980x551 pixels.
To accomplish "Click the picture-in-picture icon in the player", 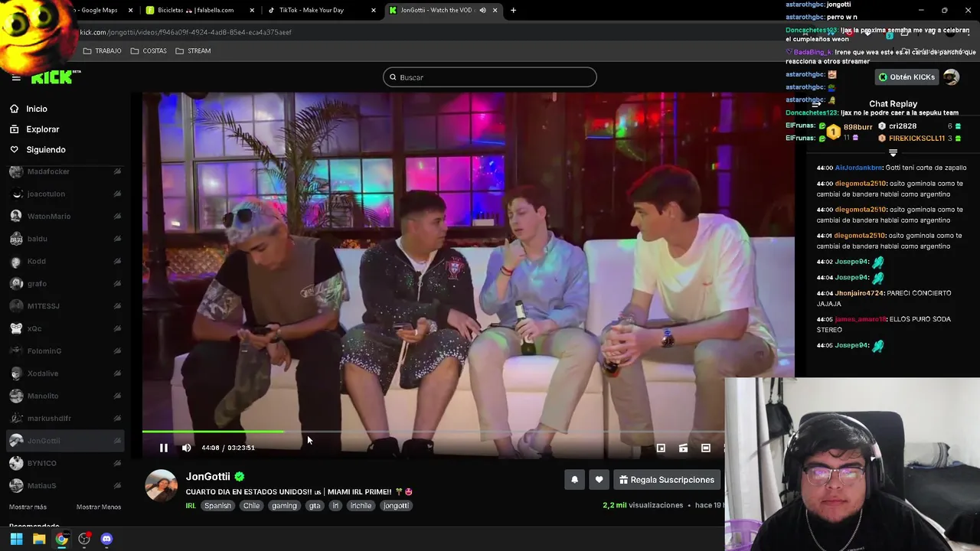I will (661, 448).
